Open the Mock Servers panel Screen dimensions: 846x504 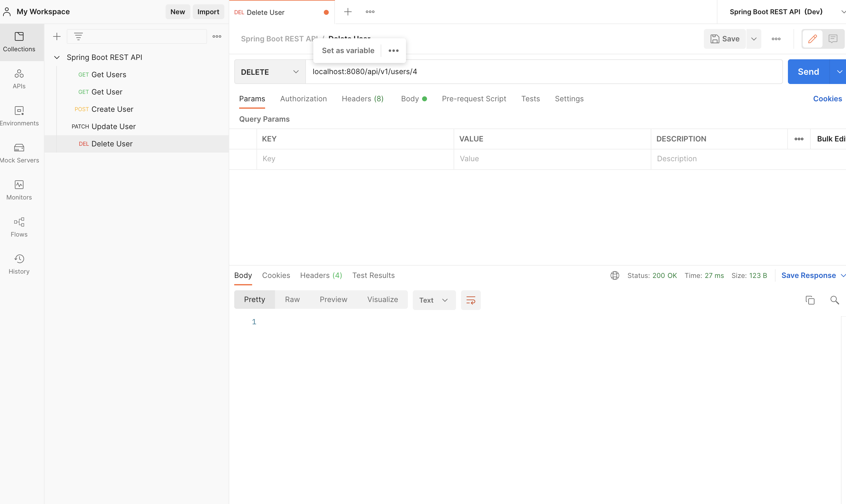point(19,153)
